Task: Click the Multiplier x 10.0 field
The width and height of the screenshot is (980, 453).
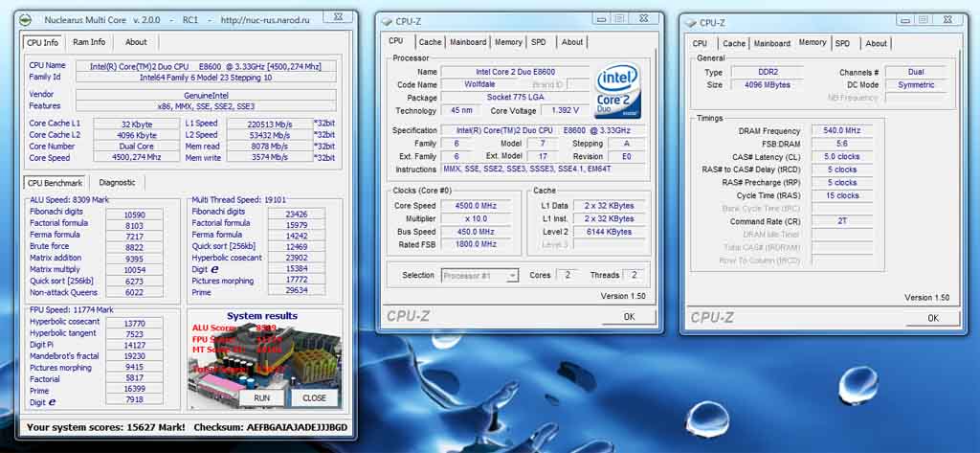Action: [x=477, y=219]
